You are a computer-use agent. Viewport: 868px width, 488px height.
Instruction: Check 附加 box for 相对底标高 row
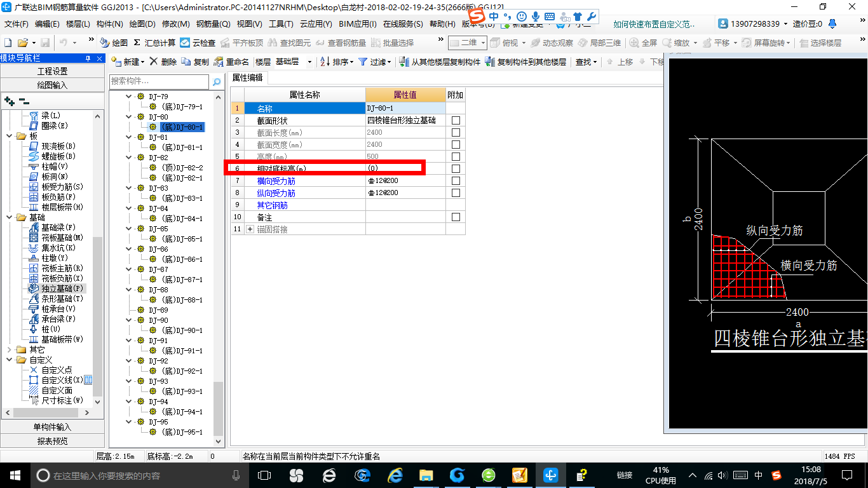[456, 168]
